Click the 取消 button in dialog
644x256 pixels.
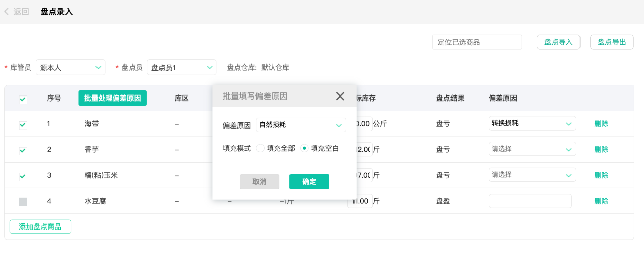tap(260, 182)
